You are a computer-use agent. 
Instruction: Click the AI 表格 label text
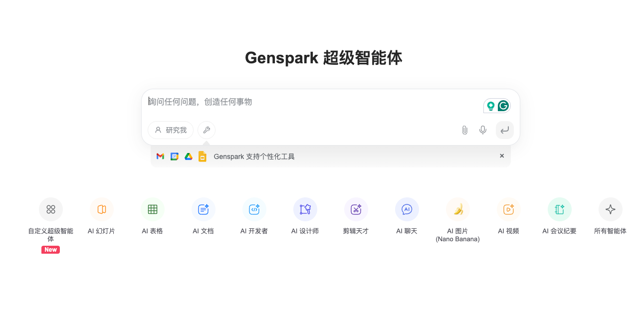point(153,231)
